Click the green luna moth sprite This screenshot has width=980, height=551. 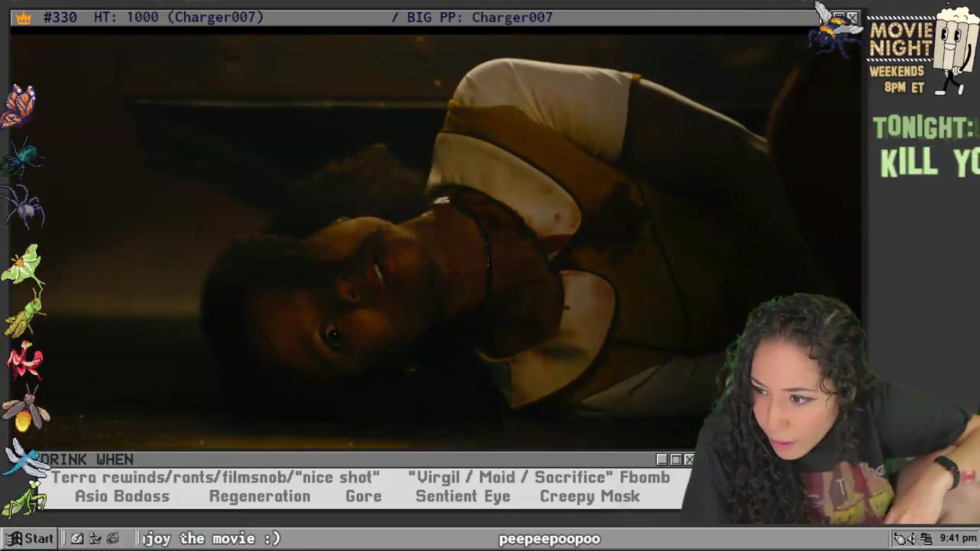(x=22, y=265)
